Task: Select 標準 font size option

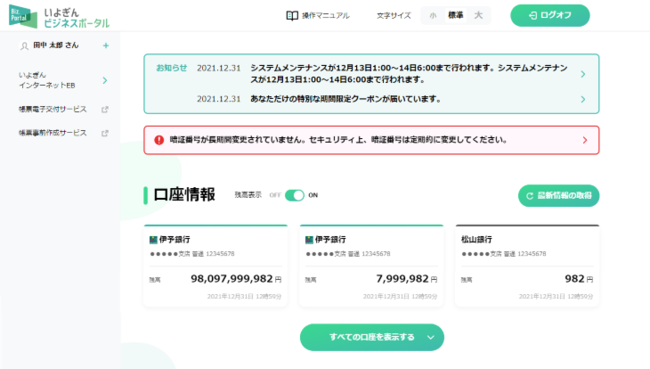Action: click(456, 15)
